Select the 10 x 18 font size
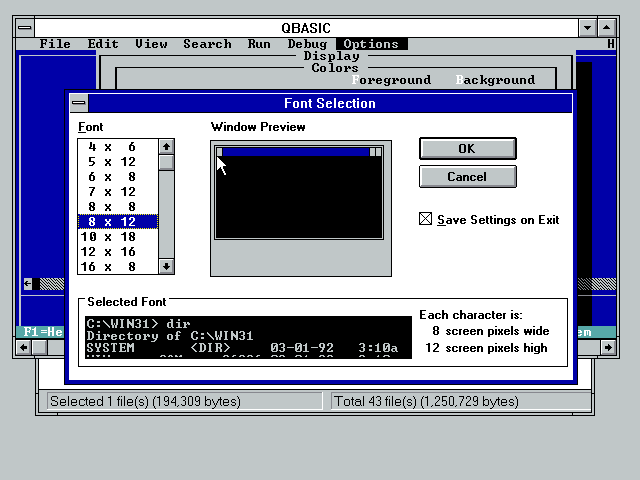Image resolution: width=640 pixels, height=480 pixels. (x=118, y=237)
